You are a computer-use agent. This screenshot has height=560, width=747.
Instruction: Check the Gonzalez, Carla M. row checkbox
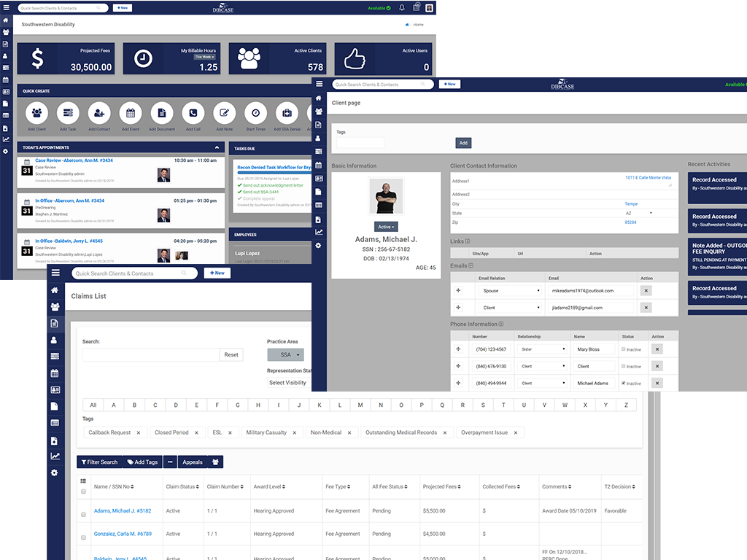(83, 537)
